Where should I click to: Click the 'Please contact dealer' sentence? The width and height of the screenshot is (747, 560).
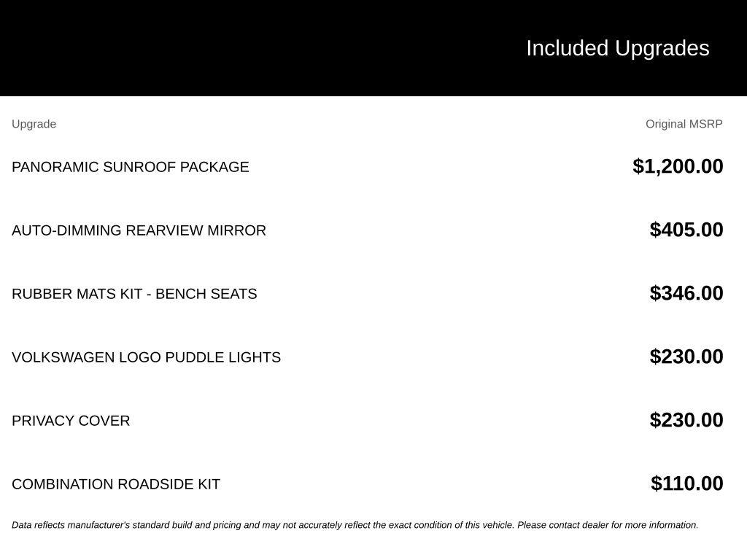(608, 525)
